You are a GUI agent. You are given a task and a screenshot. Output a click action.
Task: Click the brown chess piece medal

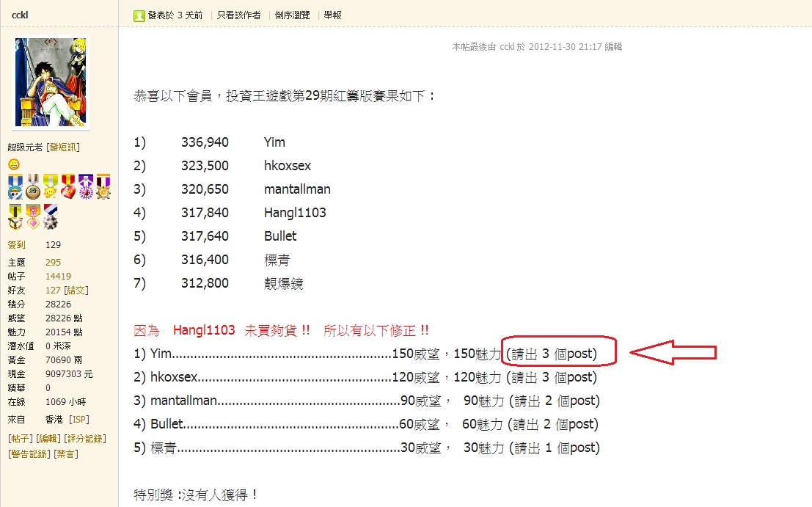pos(33,187)
